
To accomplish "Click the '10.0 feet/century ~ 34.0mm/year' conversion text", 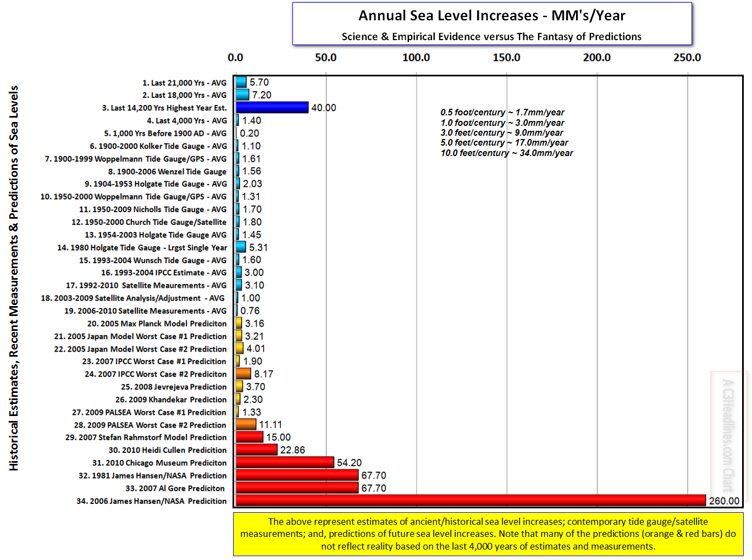I will pyautogui.click(x=506, y=153).
